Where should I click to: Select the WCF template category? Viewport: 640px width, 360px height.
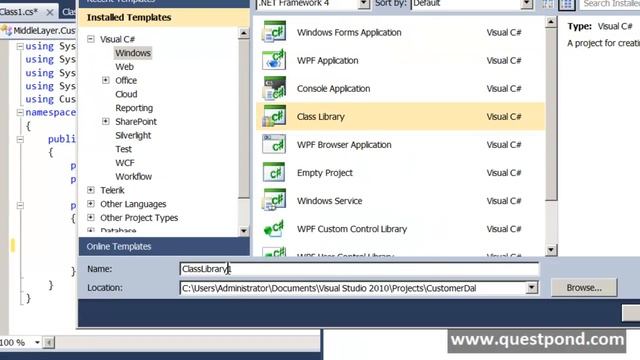tap(124, 163)
